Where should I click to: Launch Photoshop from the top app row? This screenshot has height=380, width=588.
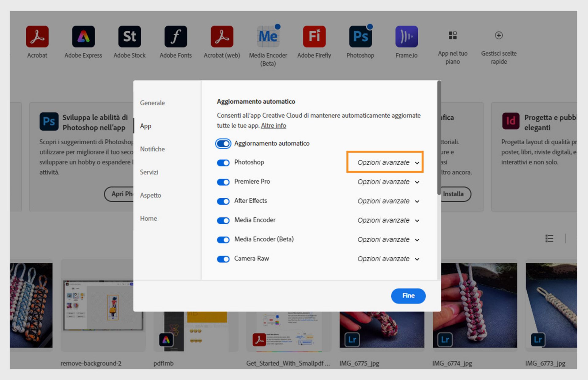click(x=360, y=37)
